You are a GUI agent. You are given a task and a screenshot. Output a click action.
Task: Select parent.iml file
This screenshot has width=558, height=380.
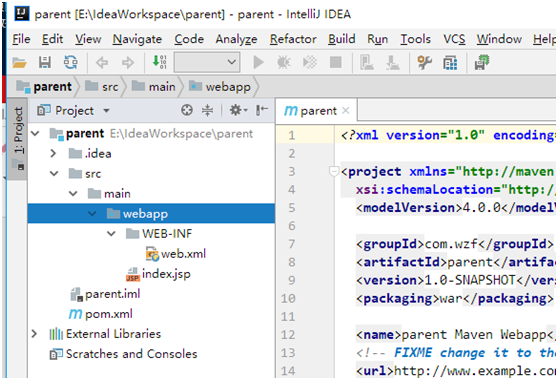(x=105, y=294)
